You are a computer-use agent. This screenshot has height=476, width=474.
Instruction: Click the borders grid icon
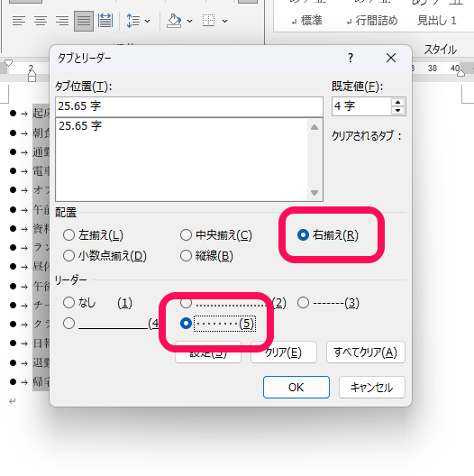(209, 21)
